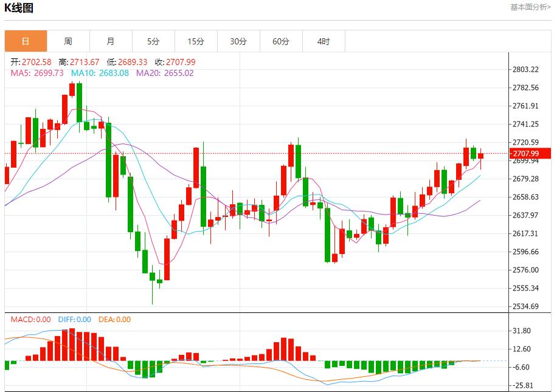Click the 2720.59 price axis label
This screenshot has height=392, width=554.
[526, 142]
